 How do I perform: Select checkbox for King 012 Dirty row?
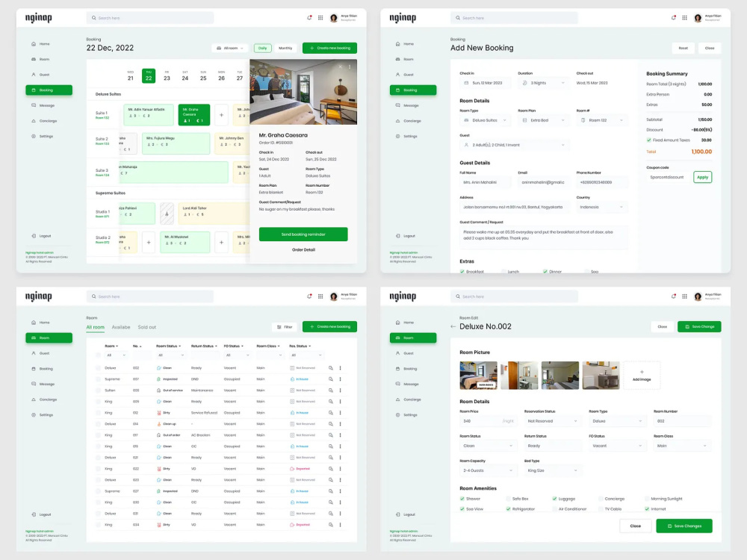coord(98,413)
